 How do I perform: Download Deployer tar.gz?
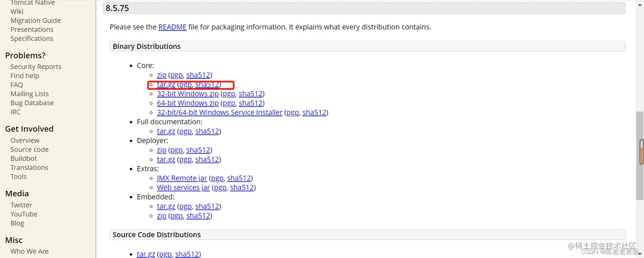(x=166, y=159)
